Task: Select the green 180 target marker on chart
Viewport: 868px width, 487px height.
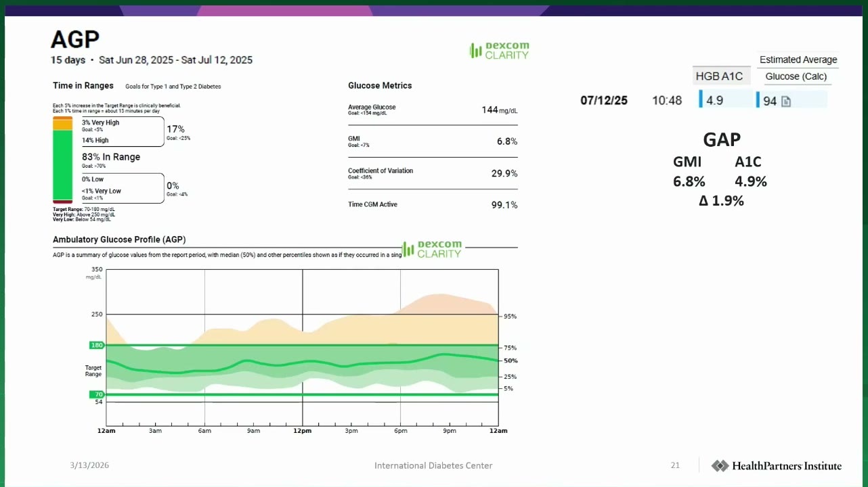Action: coord(97,345)
